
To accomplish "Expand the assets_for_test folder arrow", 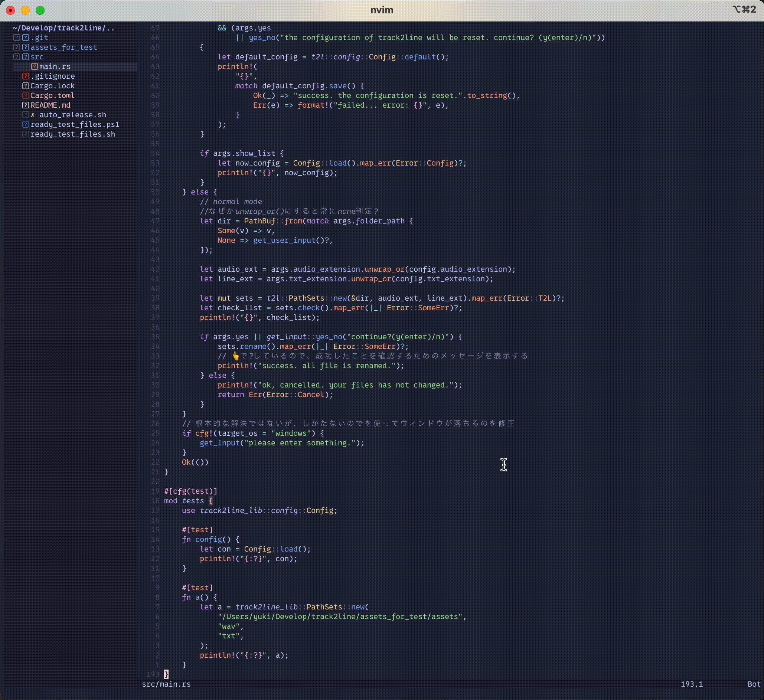I will click(x=16, y=48).
